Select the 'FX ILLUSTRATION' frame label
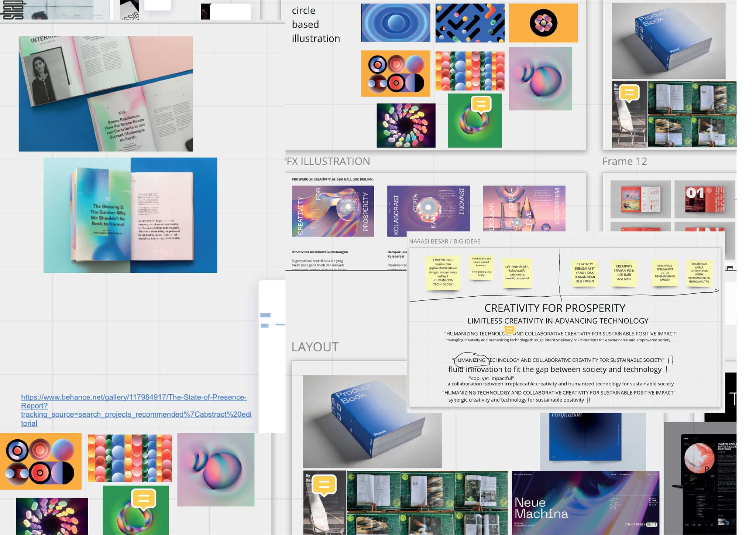Viewport: 756px width, 535px height. (328, 161)
